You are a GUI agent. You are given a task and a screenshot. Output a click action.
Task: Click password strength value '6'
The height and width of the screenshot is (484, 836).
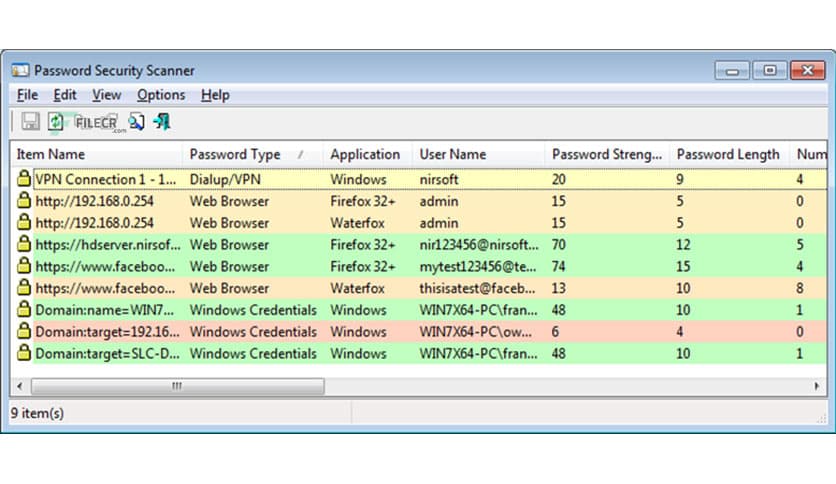(555, 332)
